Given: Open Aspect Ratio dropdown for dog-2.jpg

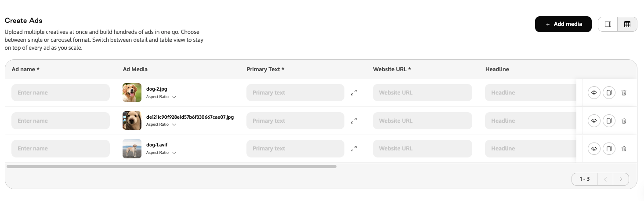Looking at the screenshot, I should click(x=161, y=97).
